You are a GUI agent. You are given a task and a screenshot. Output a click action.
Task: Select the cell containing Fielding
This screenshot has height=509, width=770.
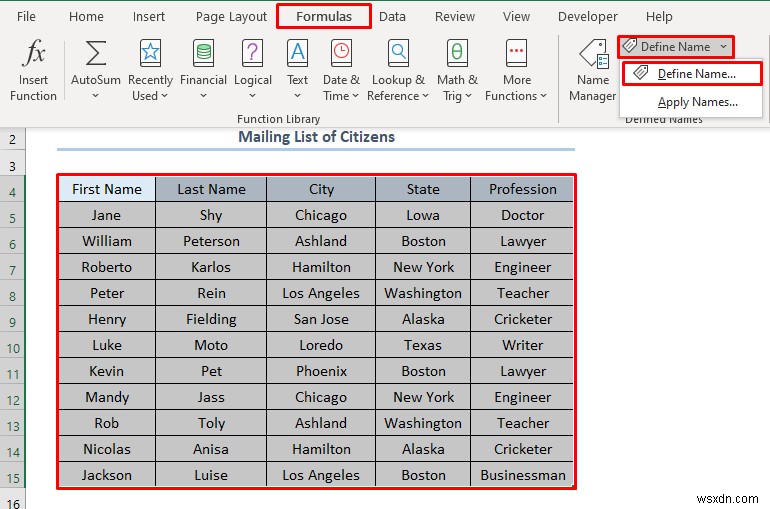coord(211,319)
